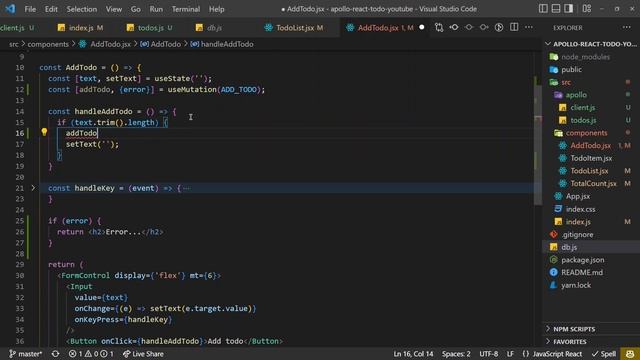Change indentation via Spaces: 2
Screen dimensions: 640x360
(456, 354)
